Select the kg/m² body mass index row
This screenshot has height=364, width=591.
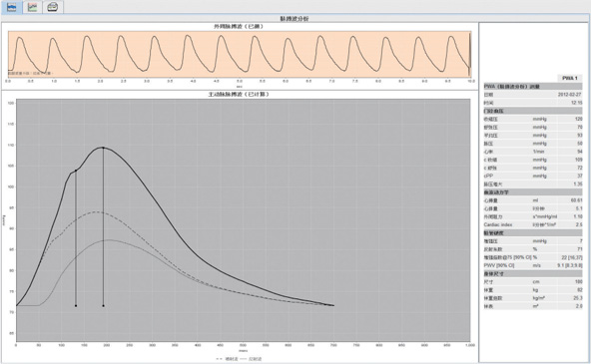533,298
